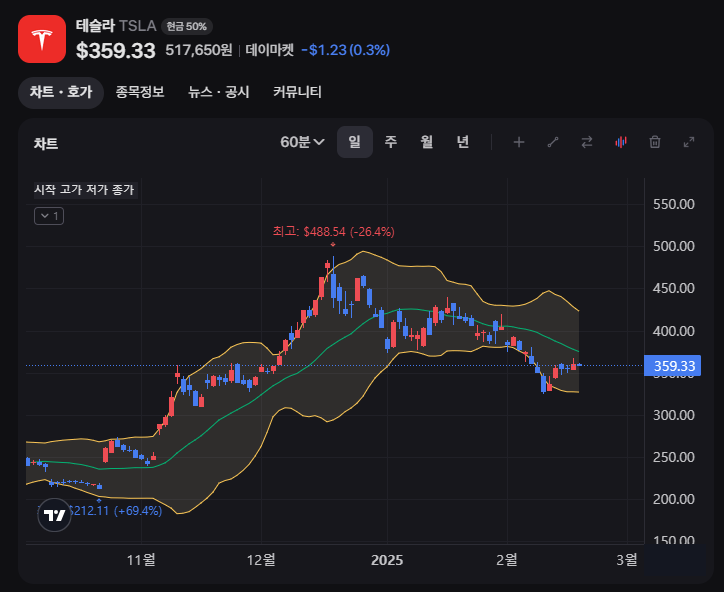Click the 200.00 price axis label
Image resolution: width=724 pixels, height=592 pixels.
(674, 499)
